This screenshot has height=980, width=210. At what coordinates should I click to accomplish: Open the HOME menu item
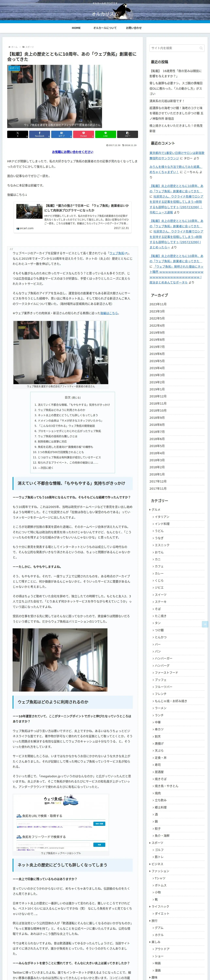(x=76, y=28)
